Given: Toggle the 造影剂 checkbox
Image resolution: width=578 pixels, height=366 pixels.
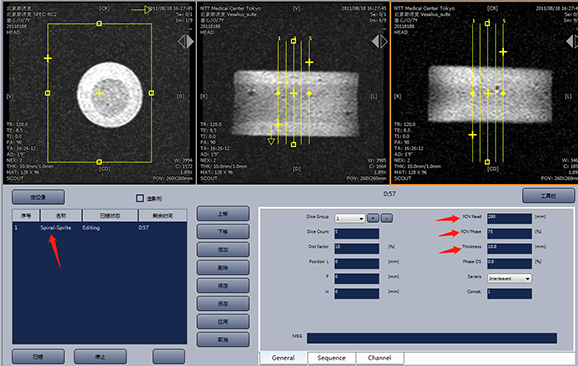Looking at the screenshot, I should 140,198.
